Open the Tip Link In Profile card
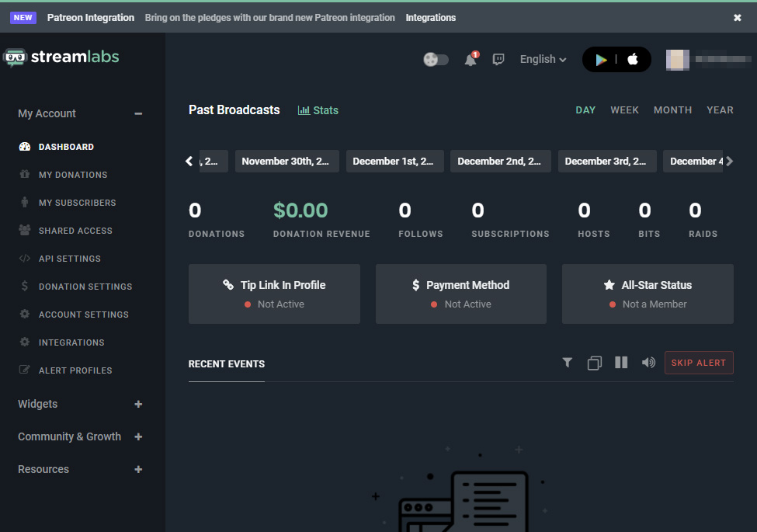Image resolution: width=757 pixels, height=532 pixels. (274, 294)
